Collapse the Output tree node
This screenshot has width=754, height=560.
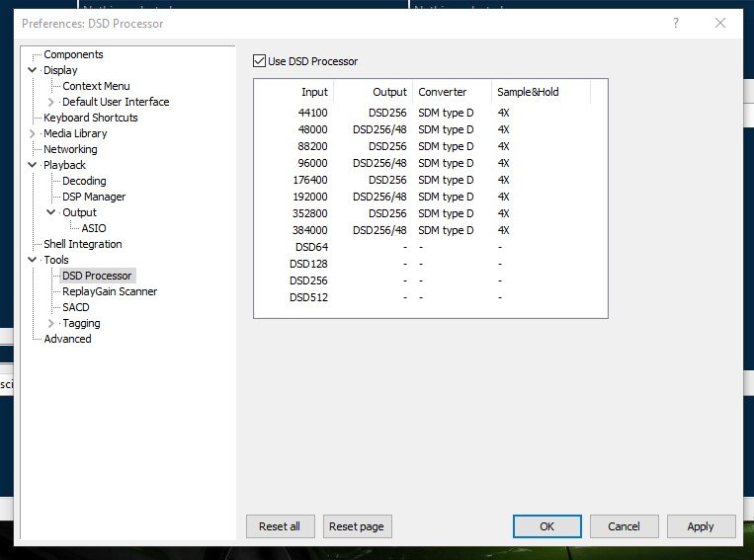[51, 212]
